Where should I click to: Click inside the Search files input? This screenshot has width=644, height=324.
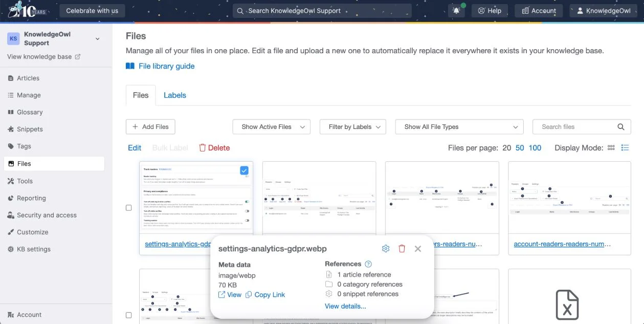573,126
